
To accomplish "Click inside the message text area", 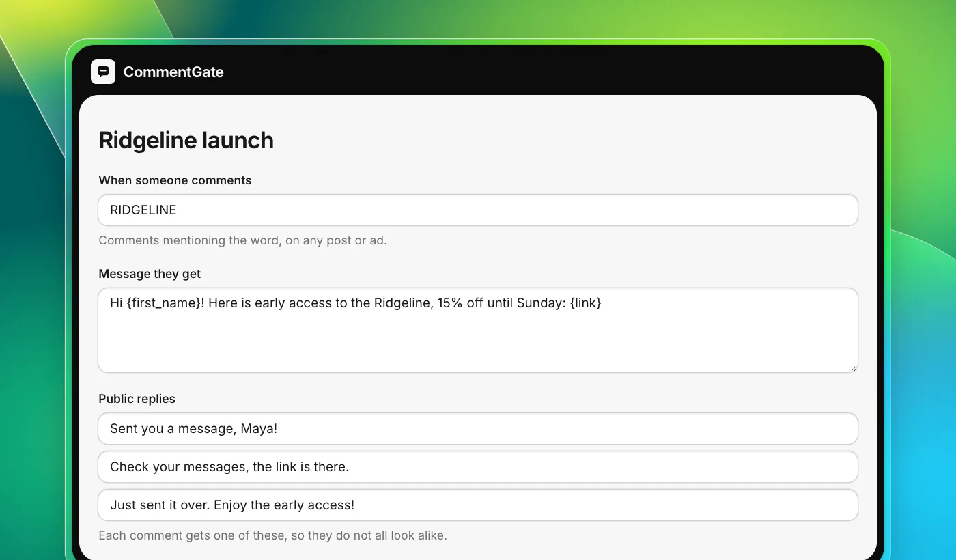I will point(478,330).
